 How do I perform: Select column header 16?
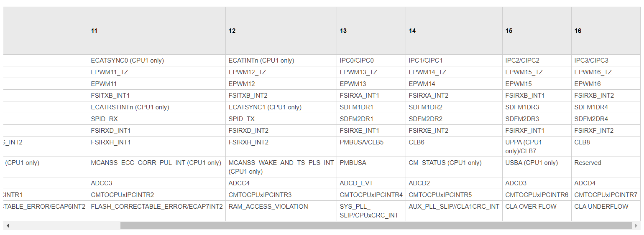pos(606,31)
